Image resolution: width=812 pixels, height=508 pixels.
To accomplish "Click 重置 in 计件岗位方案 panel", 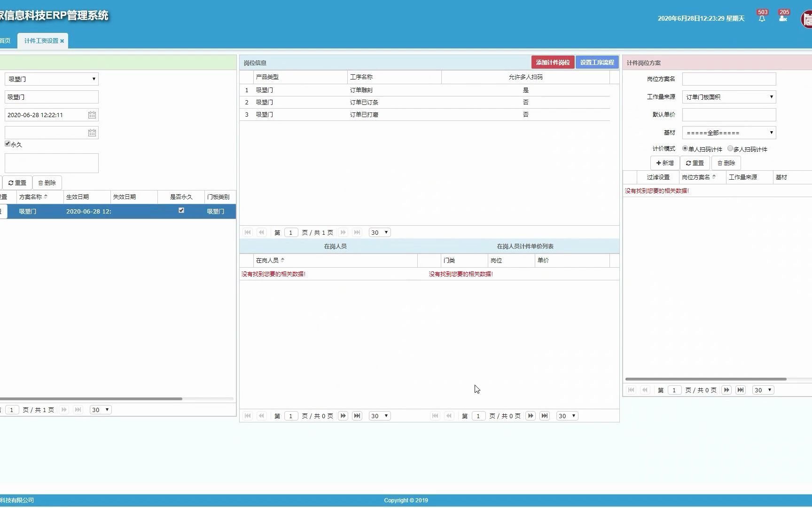I will click(x=695, y=163).
